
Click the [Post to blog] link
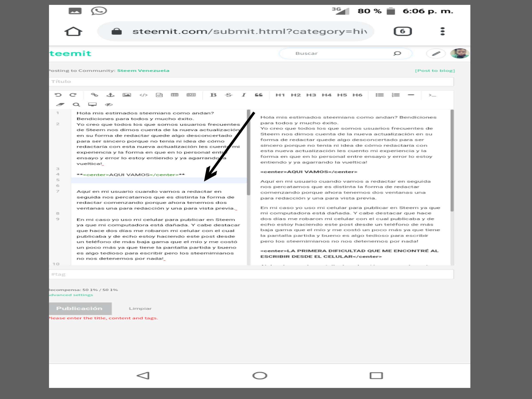(x=435, y=70)
